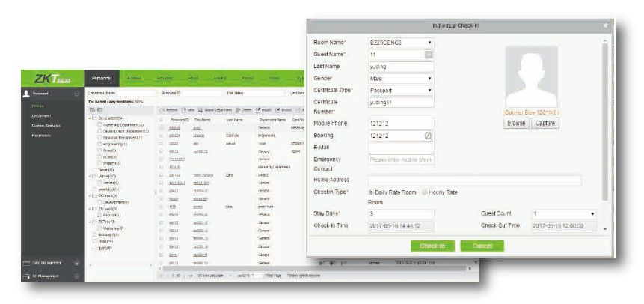Viewport: 644px width, 304px height.
Task: Clear the Guest Name field using its icon
Action: (429, 55)
